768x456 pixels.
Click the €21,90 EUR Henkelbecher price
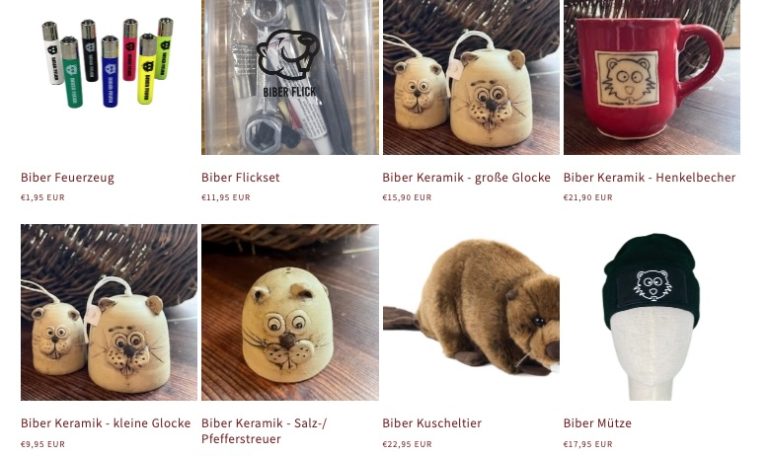(x=588, y=197)
